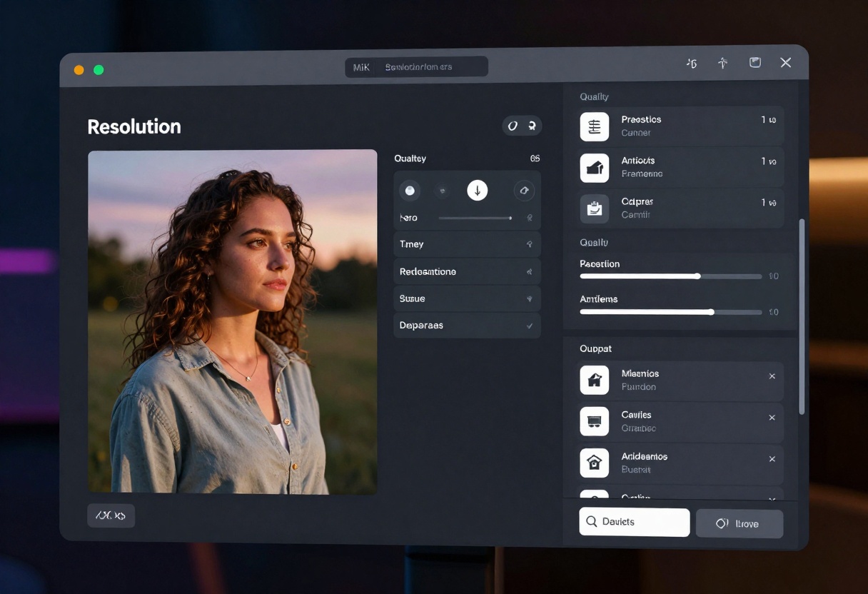Click the Itrove button
The width and height of the screenshot is (868, 594).
pyautogui.click(x=740, y=523)
